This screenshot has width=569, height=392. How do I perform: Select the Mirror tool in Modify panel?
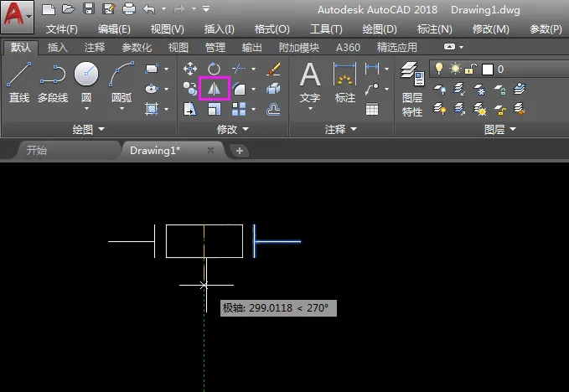(x=215, y=87)
